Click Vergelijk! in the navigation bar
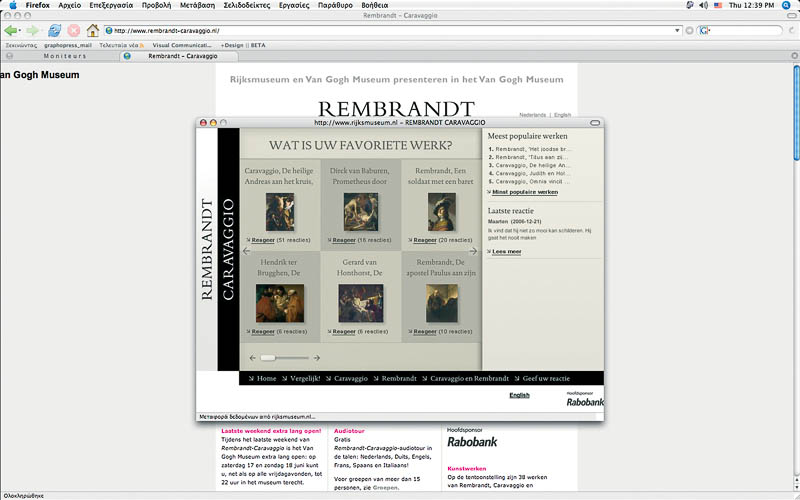Viewport: 800px width, 500px height. (305, 379)
